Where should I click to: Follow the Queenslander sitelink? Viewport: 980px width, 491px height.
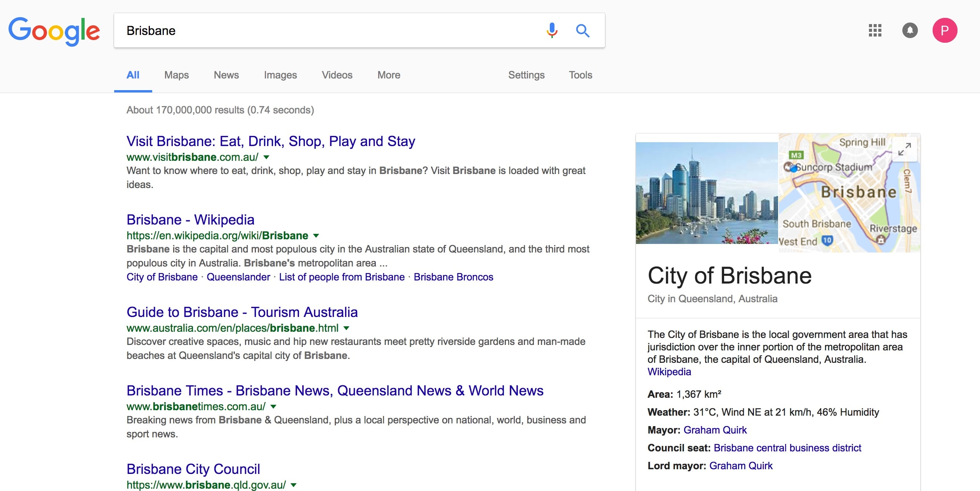[238, 277]
